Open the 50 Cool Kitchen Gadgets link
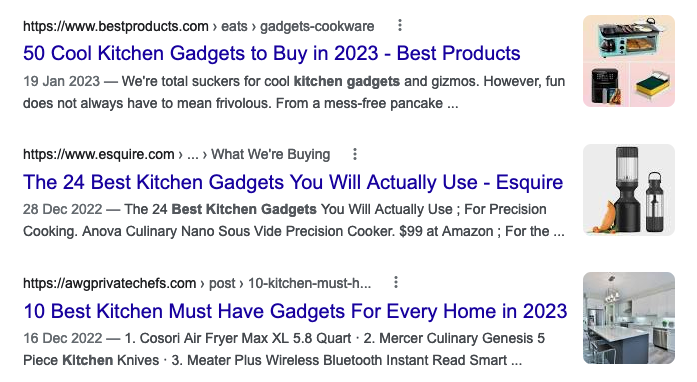Viewport: 697px width, 382px height. coord(272,53)
